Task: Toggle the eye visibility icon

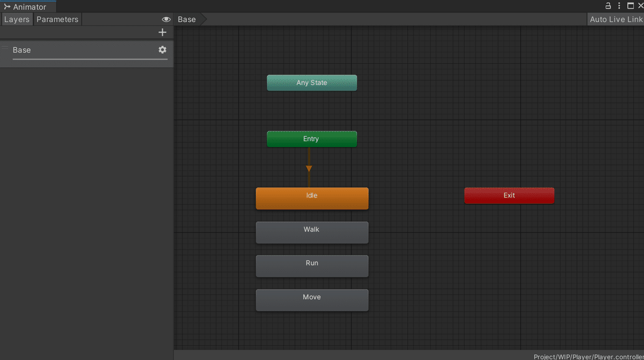Action: 166,19
